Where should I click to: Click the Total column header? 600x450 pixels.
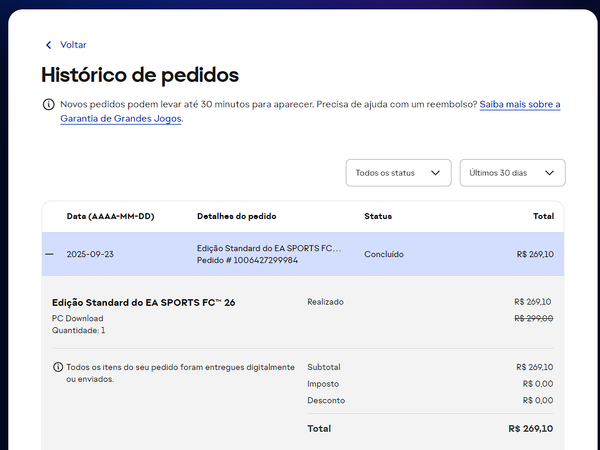(x=543, y=216)
